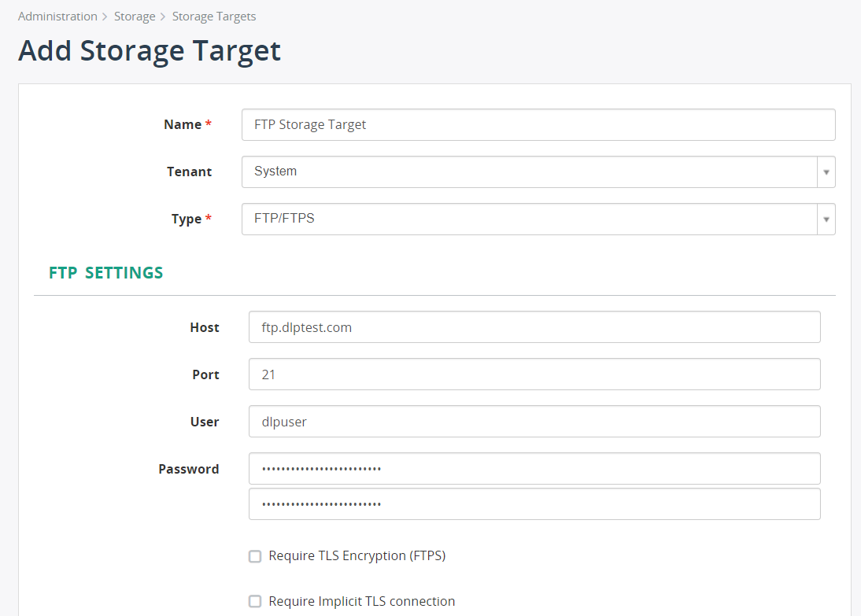Image resolution: width=861 pixels, height=616 pixels.
Task: Click the Password field label
Action: [188, 470]
